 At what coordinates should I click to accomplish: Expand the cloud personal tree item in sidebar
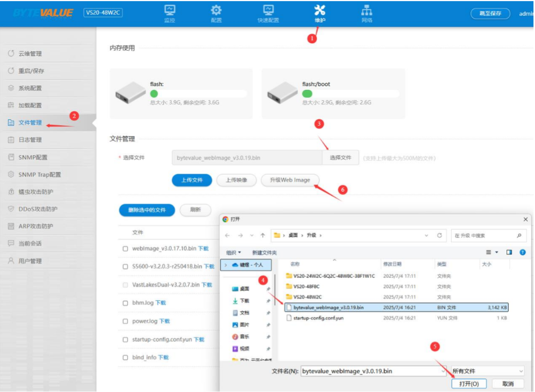coord(226,265)
